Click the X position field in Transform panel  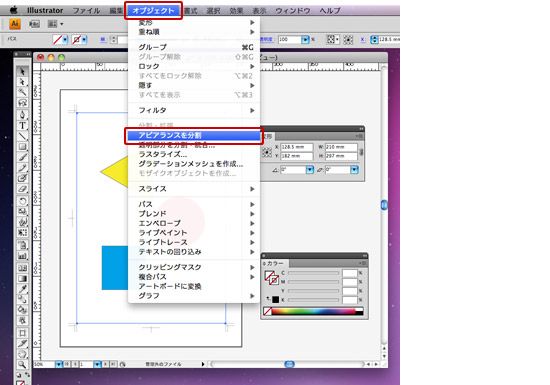[x=297, y=147]
